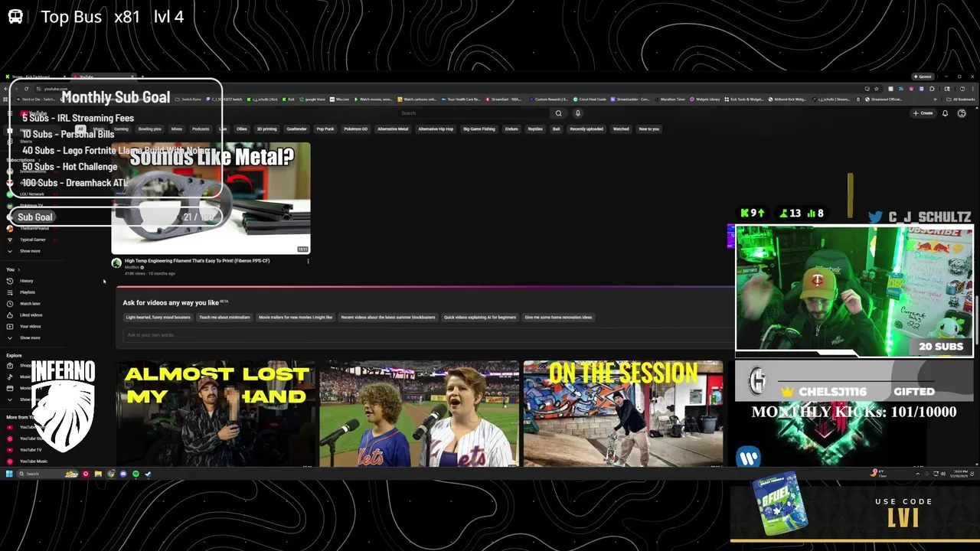
Task: Expand the You section chevron
Action: (x=18, y=269)
